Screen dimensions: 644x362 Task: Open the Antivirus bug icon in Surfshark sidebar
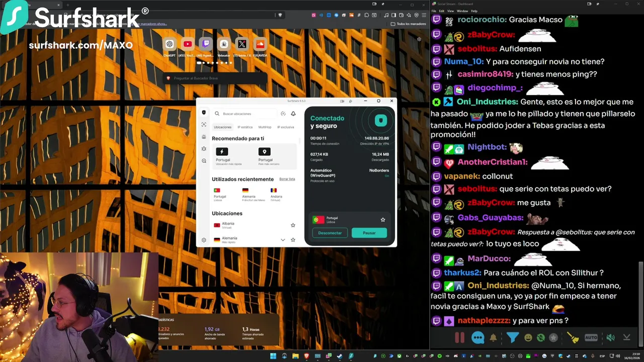[x=204, y=149]
